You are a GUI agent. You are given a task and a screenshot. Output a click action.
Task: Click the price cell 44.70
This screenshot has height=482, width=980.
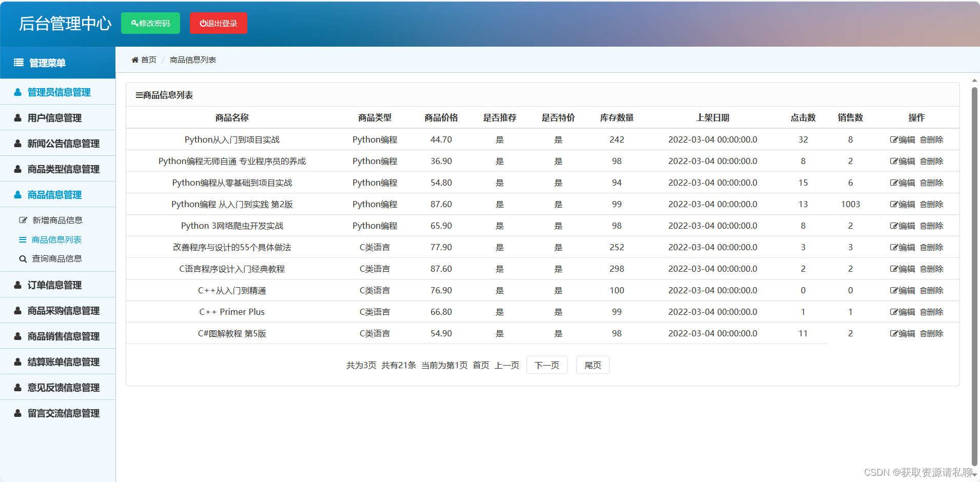[x=441, y=139]
